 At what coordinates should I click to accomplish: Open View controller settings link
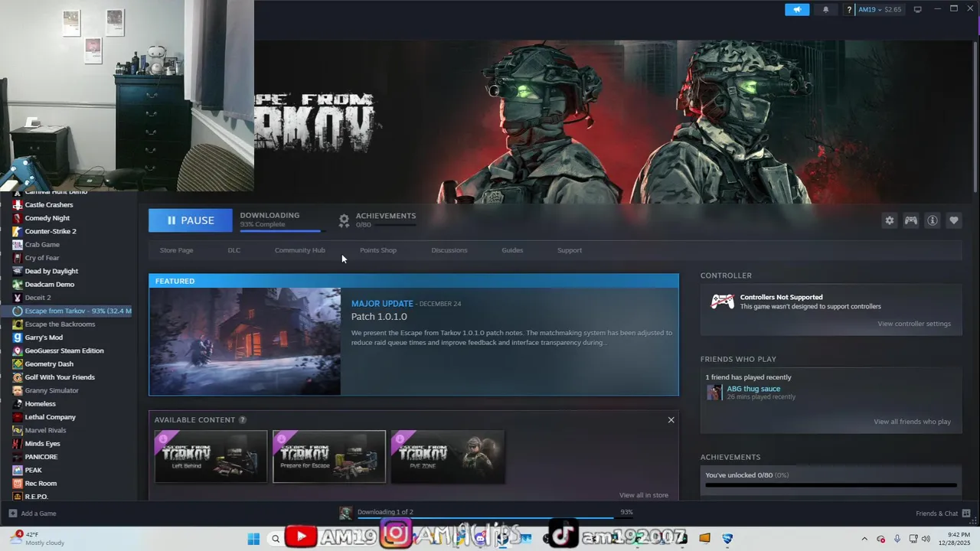click(914, 324)
